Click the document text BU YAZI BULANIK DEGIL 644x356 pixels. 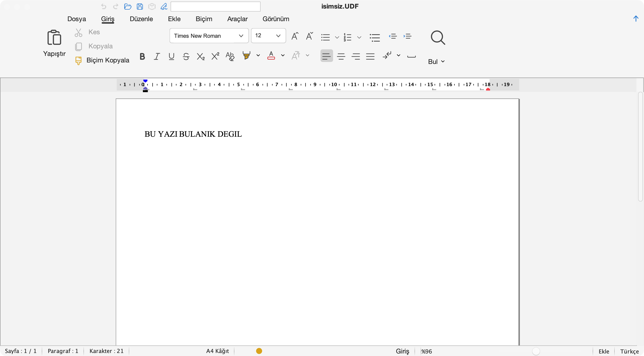point(193,134)
